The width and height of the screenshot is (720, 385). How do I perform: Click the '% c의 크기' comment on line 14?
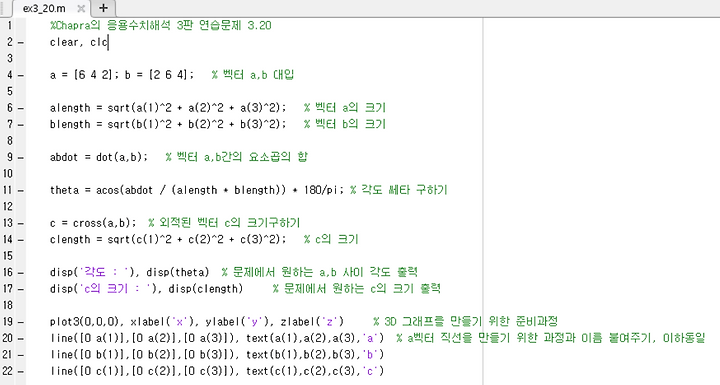(331, 239)
